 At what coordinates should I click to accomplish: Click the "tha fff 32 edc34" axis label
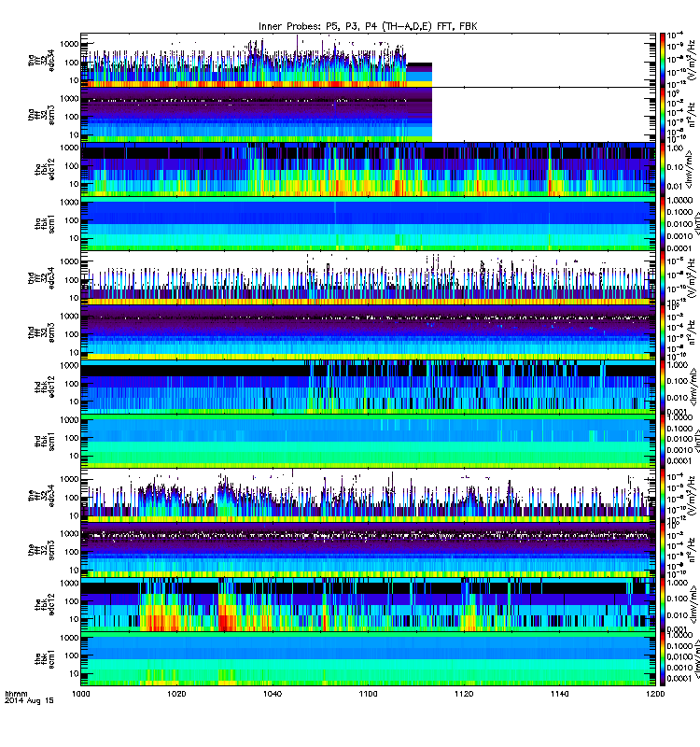pos(41,61)
